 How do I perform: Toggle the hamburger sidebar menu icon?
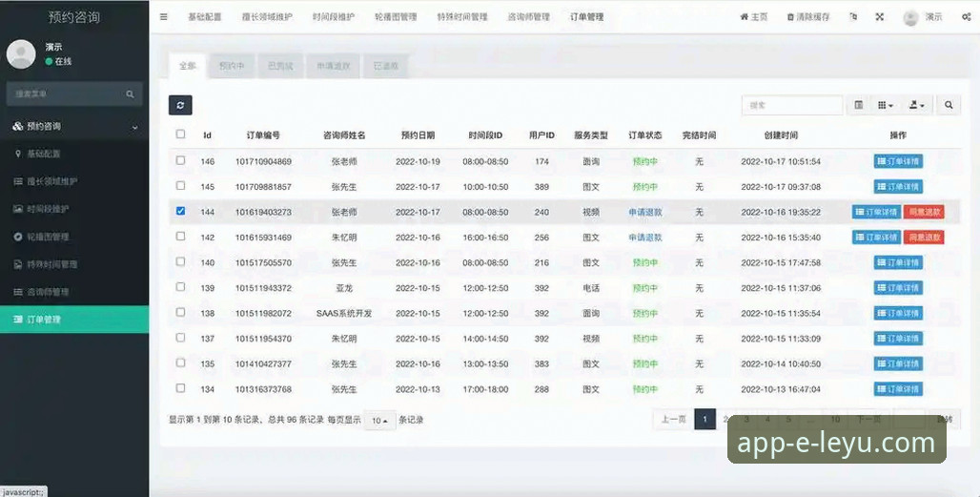[164, 17]
